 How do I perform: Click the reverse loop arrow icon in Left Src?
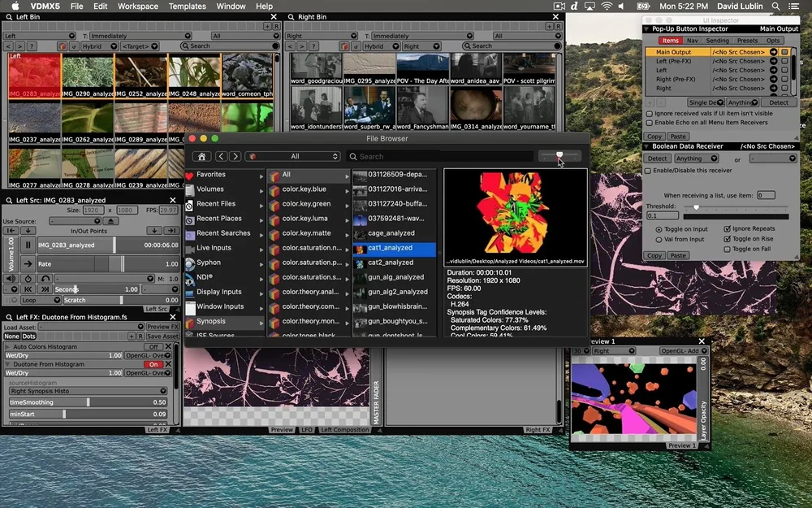click(x=45, y=278)
